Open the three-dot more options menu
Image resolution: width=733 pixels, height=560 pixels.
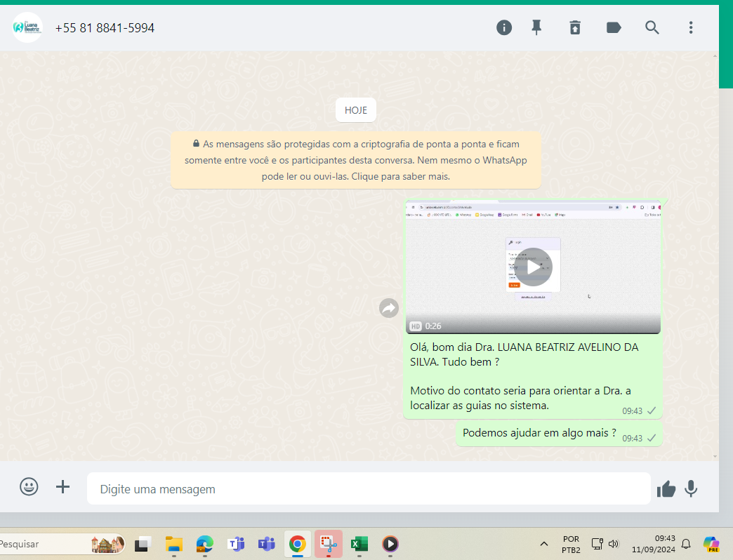pos(690,27)
